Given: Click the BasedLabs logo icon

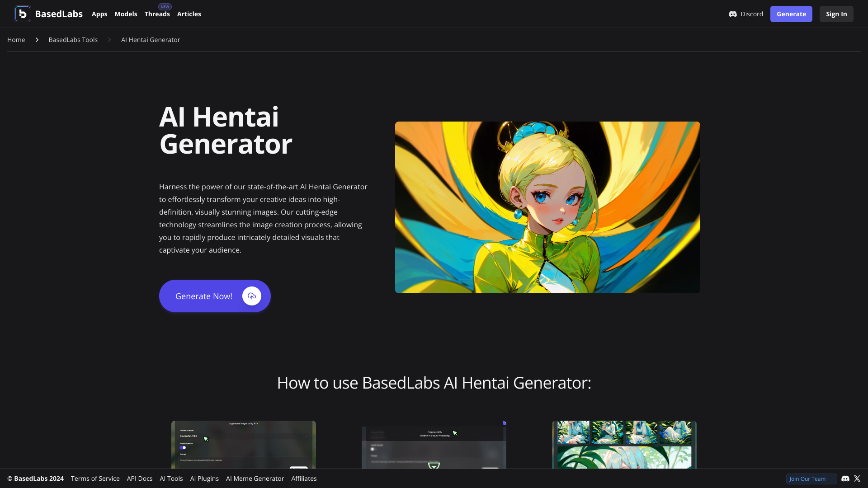Looking at the screenshot, I should pos(23,14).
